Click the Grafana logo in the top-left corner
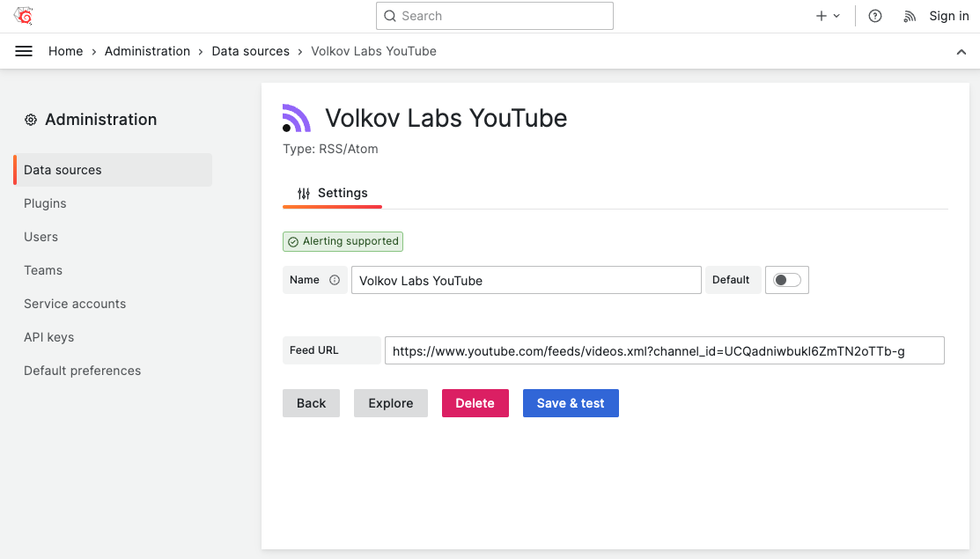 tap(23, 15)
